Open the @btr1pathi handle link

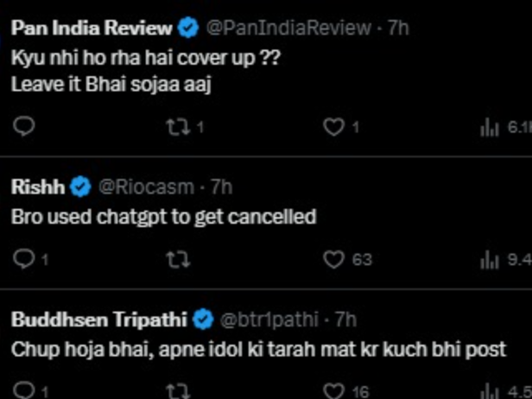(x=270, y=320)
